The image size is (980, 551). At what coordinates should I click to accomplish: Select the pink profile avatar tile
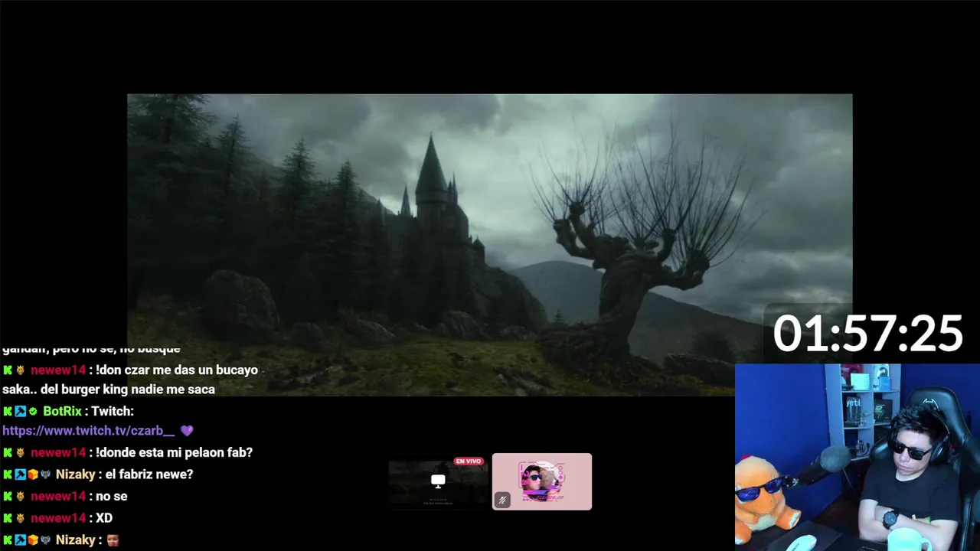pyautogui.click(x=542, y=481)
